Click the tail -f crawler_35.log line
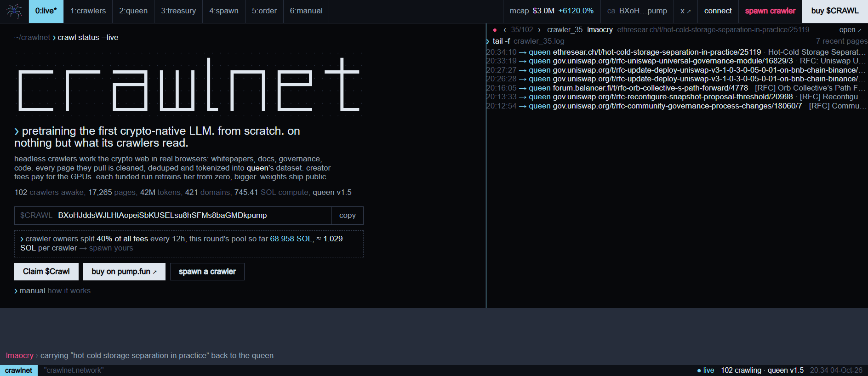The width and height of the screenshot is (868, 376). pyautogui.click(x=528, y=41)
